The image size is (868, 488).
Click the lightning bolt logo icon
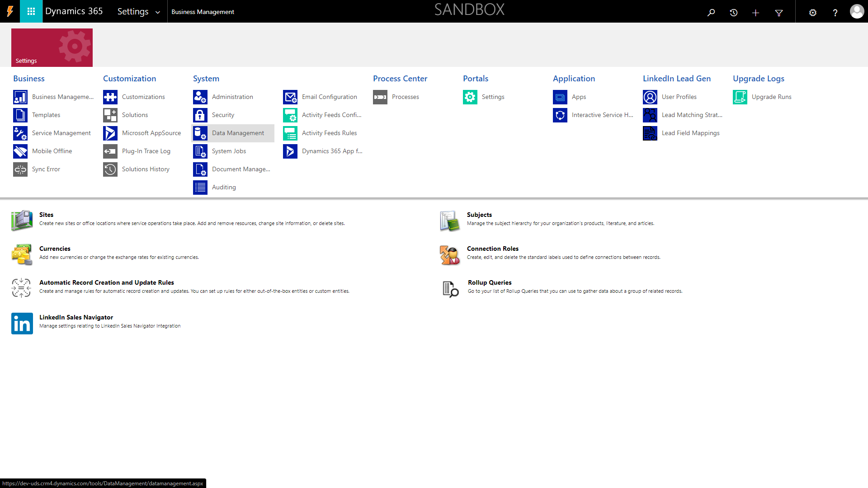[x=10, y=11]
